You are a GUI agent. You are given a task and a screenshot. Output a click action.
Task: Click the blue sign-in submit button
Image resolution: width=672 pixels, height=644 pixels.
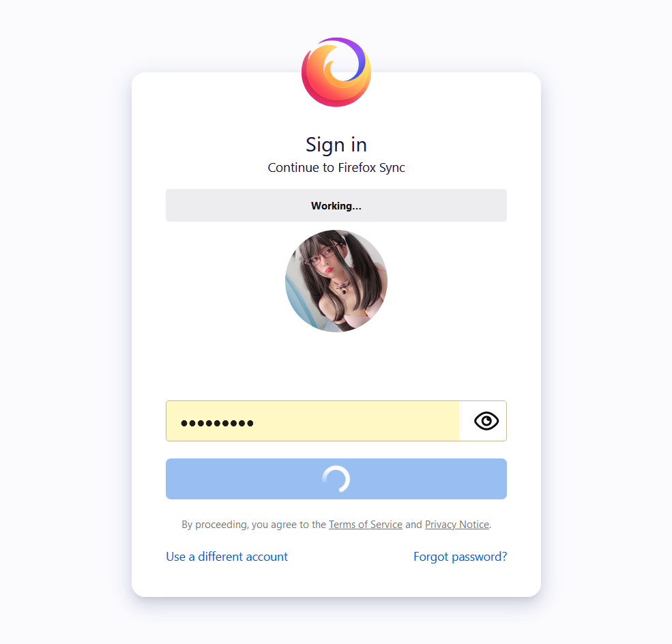tap(336, 479)
